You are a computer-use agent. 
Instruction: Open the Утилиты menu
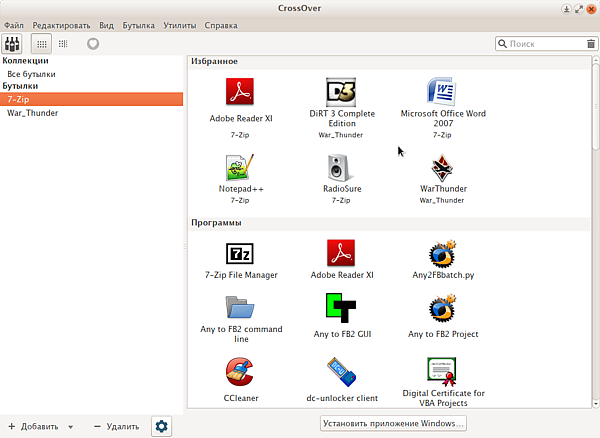pos(179,25)
